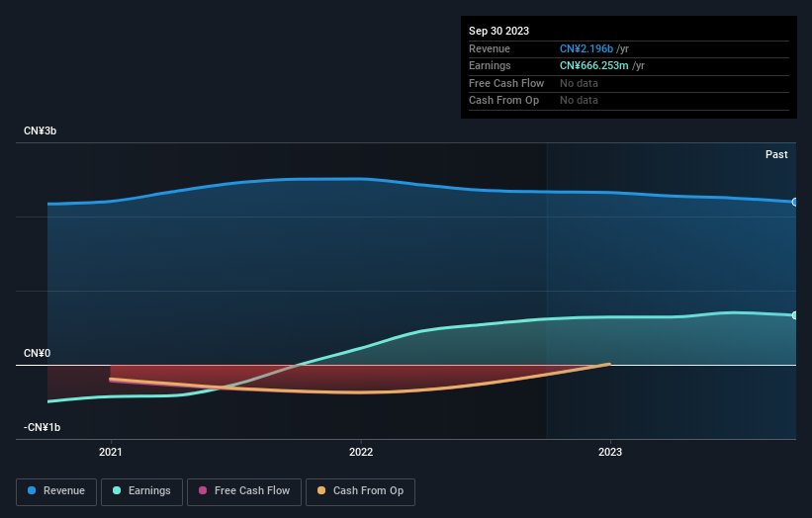Click the Past label in chart

click(x=776, y=154)
